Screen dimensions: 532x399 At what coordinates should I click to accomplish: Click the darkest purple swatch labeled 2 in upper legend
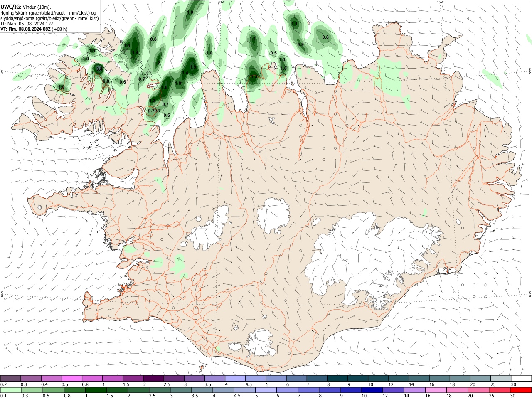(x=153, y=379)
